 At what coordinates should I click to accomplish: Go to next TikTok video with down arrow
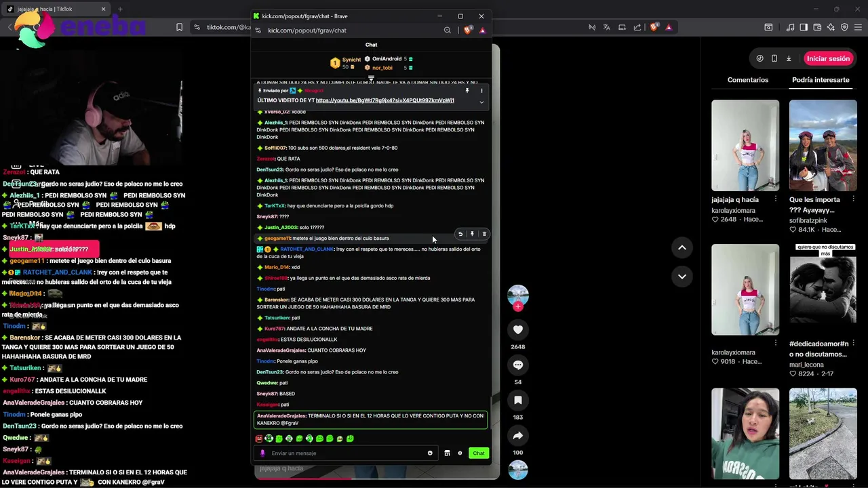coord(682,276)
